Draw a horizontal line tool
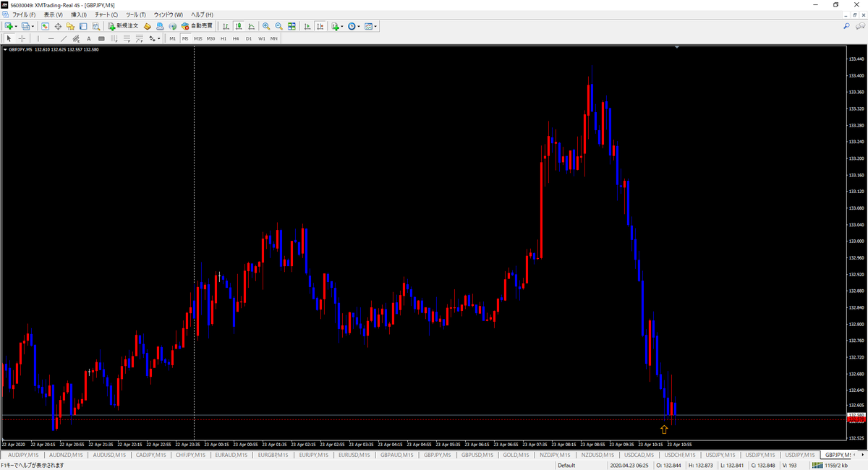Viewport: 868px width, 470px height. (x=51, y=38)
